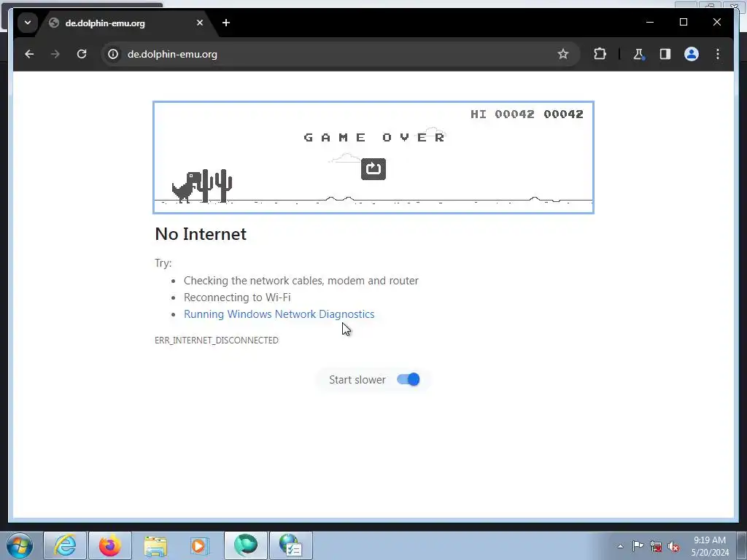Restart the dino game
The image size is (747, 560).
click(373, 169)
